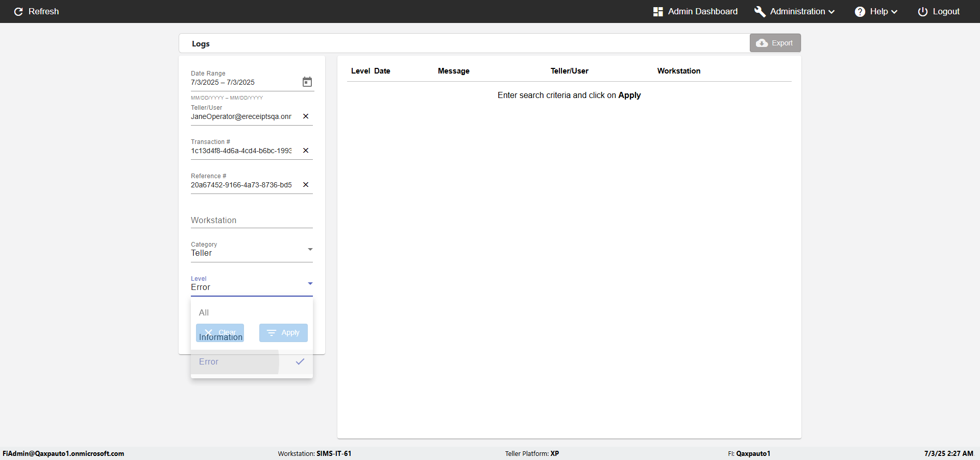Open the Category dropdown arrow
Viewport: 980px width, 460px height.
(x=310, y=249)
